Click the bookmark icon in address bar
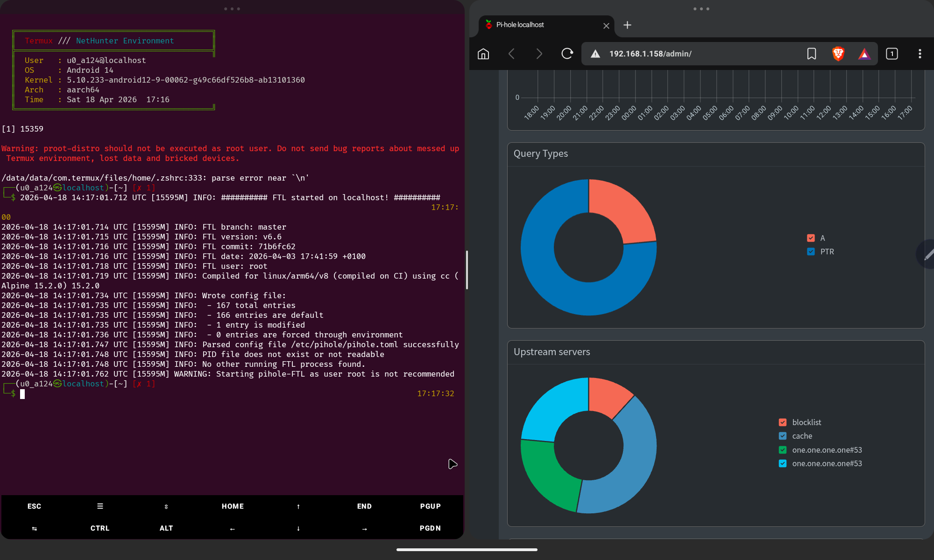Viewport: 934px width, 560px height. pos(812,54)
